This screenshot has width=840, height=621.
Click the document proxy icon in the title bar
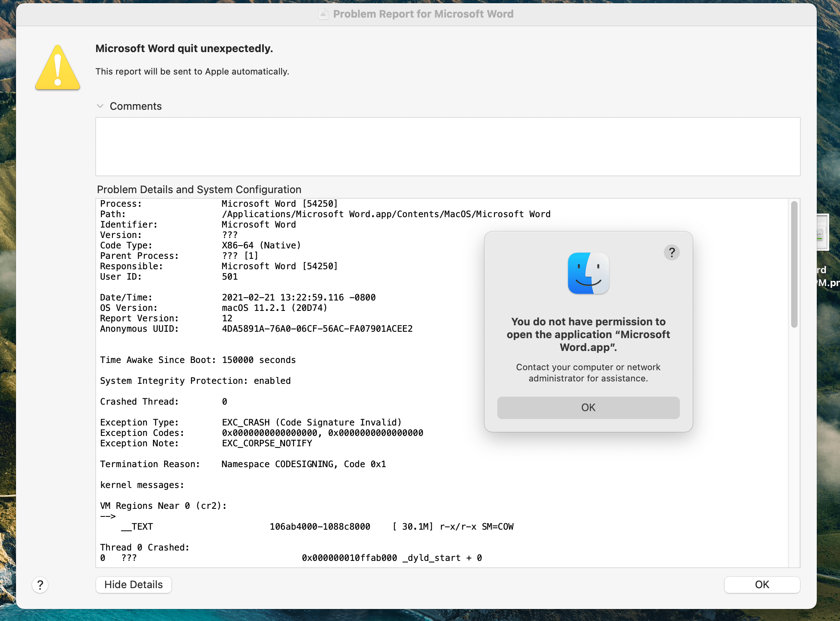click(x=323, y=13)
